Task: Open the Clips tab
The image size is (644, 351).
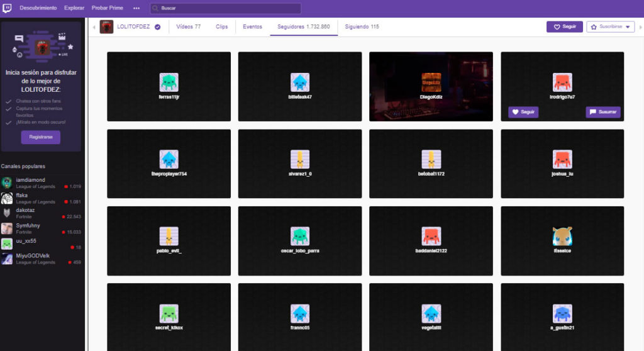Action: (x=221, y=27)
